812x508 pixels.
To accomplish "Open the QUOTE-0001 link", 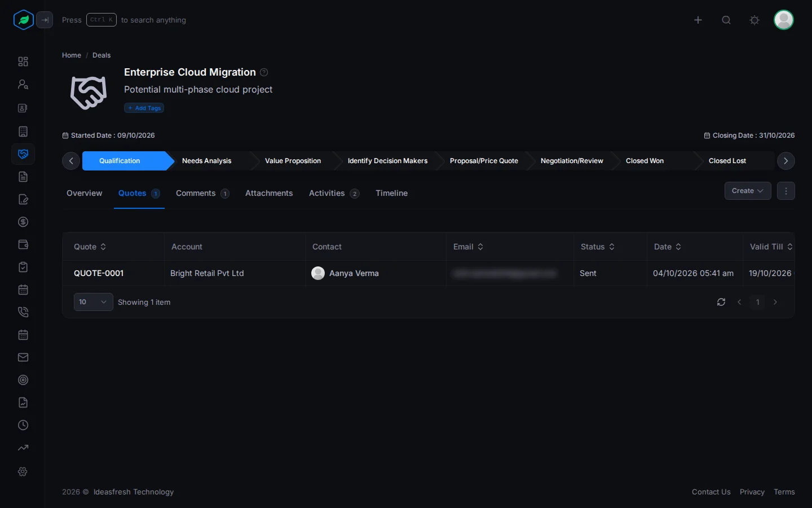I will tap(99, 273).
